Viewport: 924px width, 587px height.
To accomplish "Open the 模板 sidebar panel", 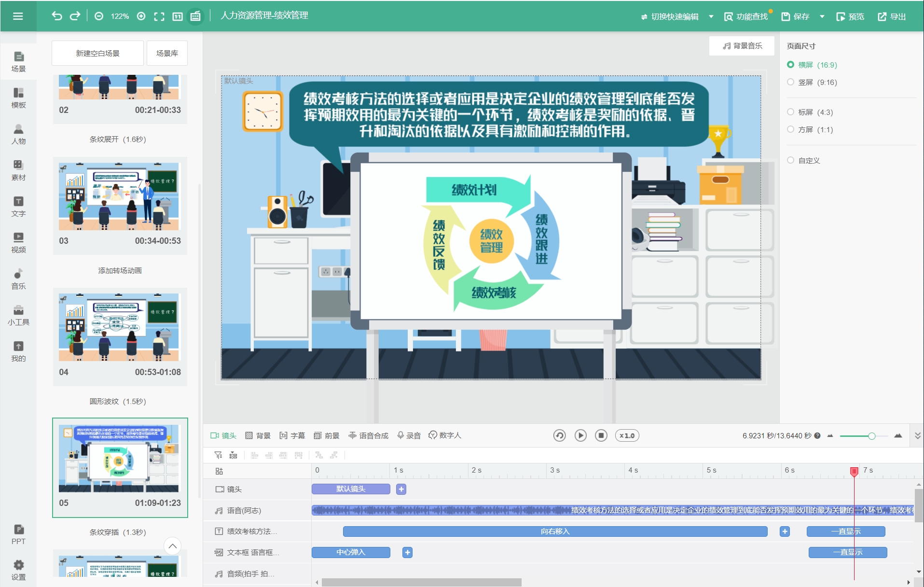I will tap(18, 98).
